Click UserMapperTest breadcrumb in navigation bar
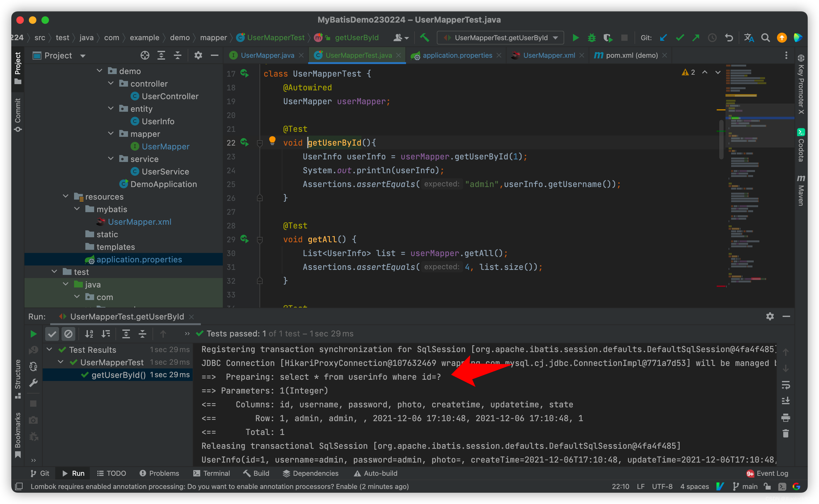This screenshot has height=504, width=819. click(x=270, y=38)
